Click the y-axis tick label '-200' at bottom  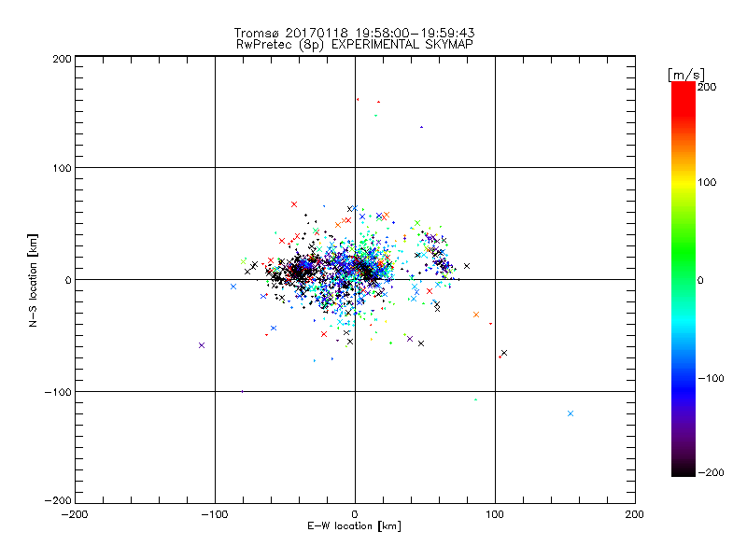(58, 500)
